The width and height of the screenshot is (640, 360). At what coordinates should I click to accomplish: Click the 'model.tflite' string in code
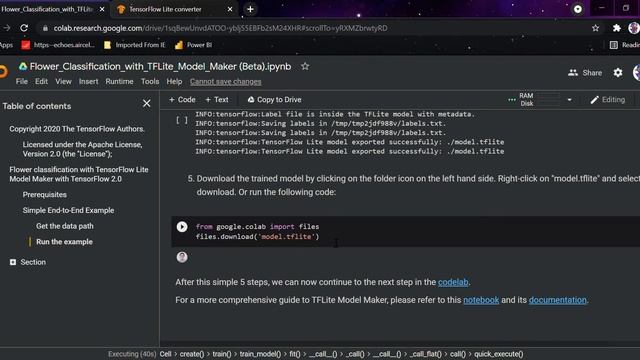click(287, 237)
